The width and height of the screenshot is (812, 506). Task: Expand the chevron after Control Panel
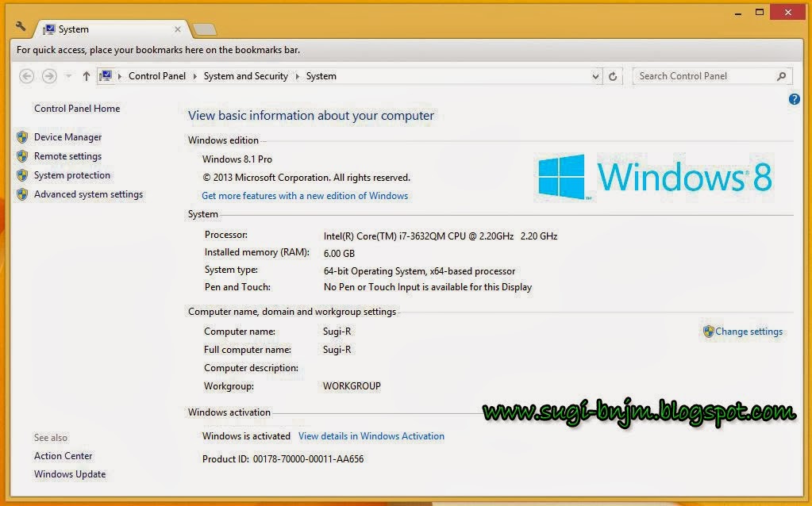click(x=194, y=76)
